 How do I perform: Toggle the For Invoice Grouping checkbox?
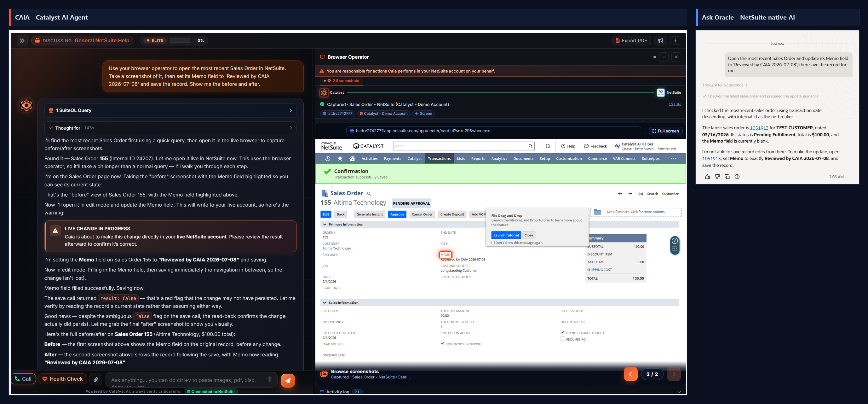443,344
